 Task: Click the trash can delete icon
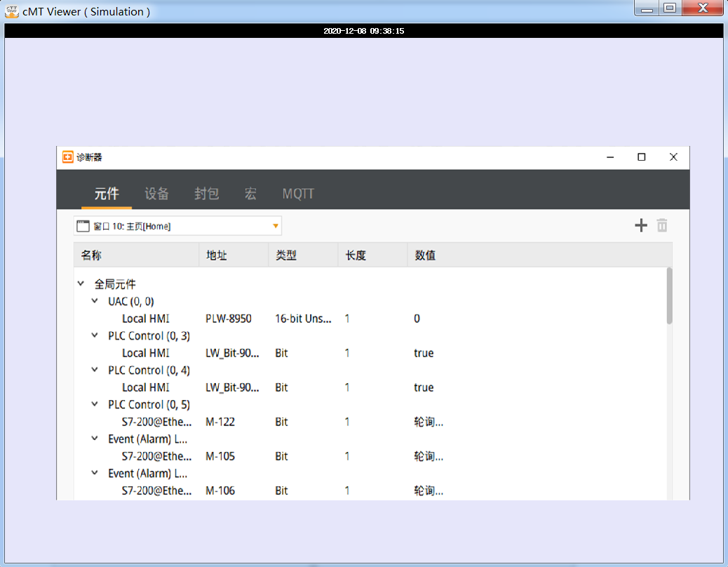pyautogui.click(x=662, y=225)
